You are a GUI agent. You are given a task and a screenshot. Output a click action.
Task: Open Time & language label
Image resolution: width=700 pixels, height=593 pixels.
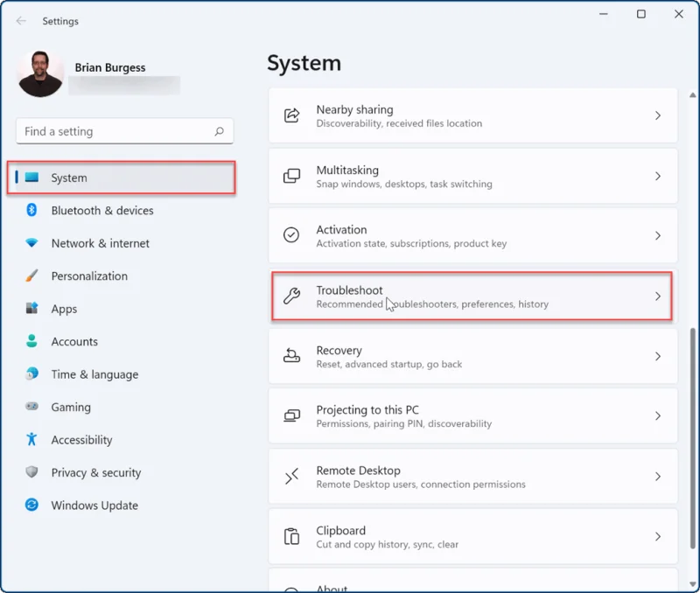[x=94, y=374]
